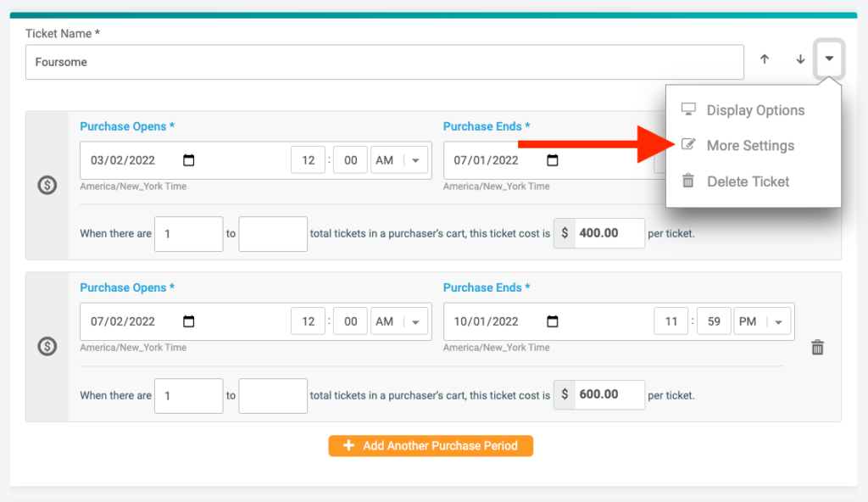Add Another Purchase Period
868x502 pixels.
click(431, 445)
